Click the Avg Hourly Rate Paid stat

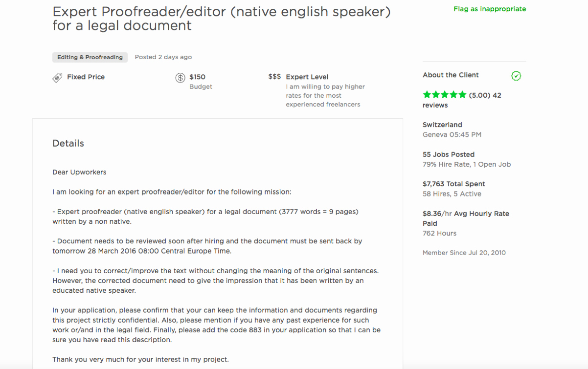pos(466,218)
